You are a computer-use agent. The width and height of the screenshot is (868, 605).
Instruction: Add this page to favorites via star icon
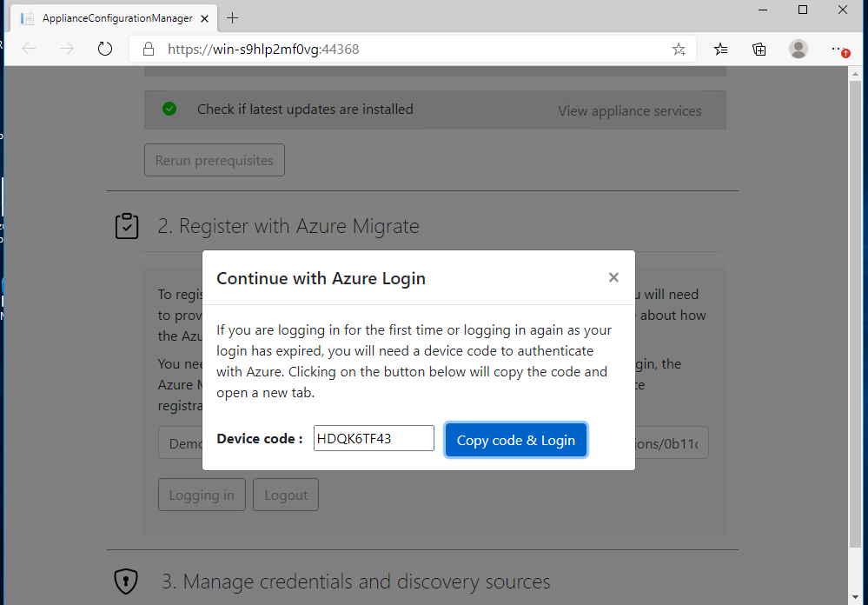(x=679, y=50)
